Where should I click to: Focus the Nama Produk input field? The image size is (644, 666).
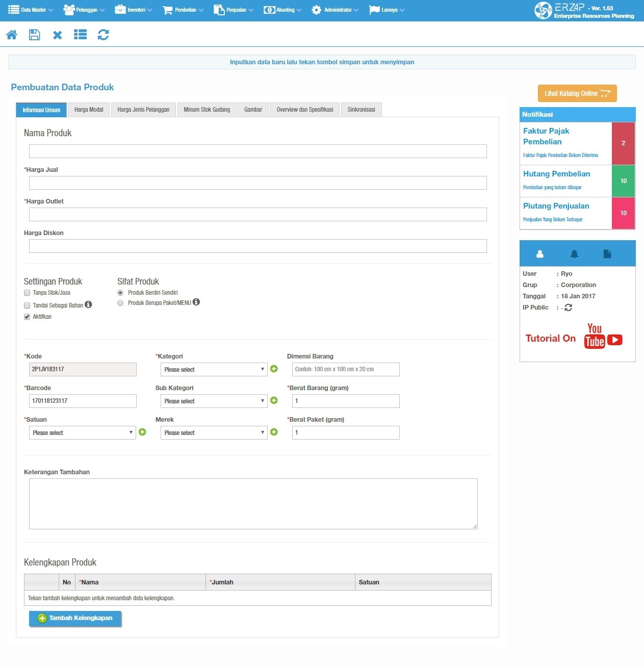[x=258, y=151]
